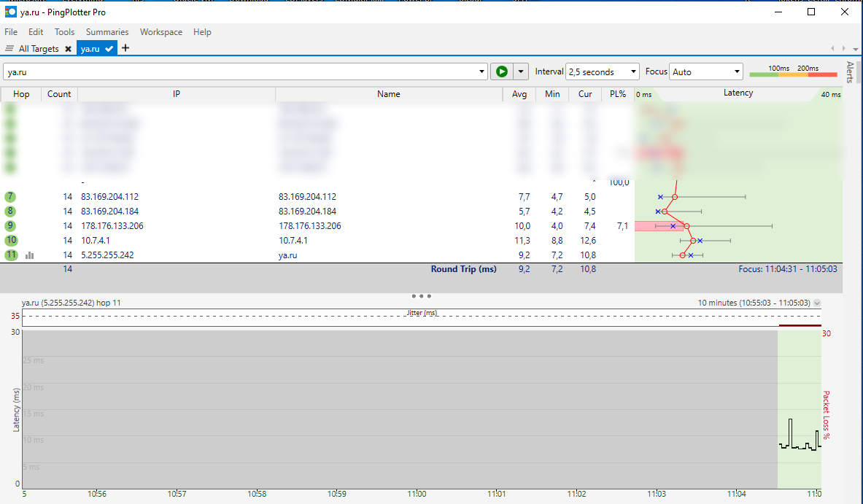Select hop 10 green circle icon
Image resolution: width=863 pixels, height=504 pixels.
[x=11, y=241]
